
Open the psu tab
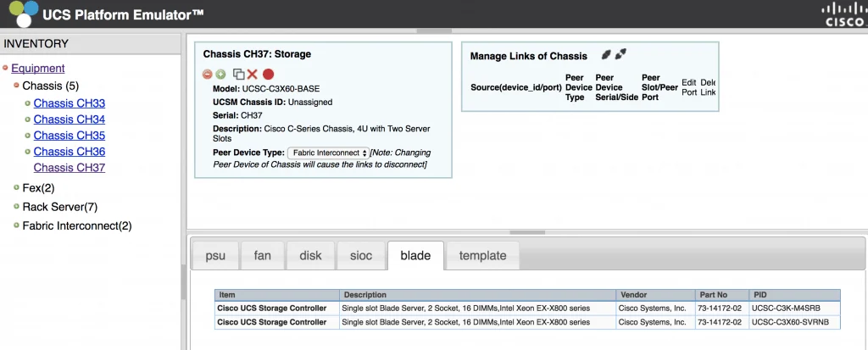tap(215, 255)
